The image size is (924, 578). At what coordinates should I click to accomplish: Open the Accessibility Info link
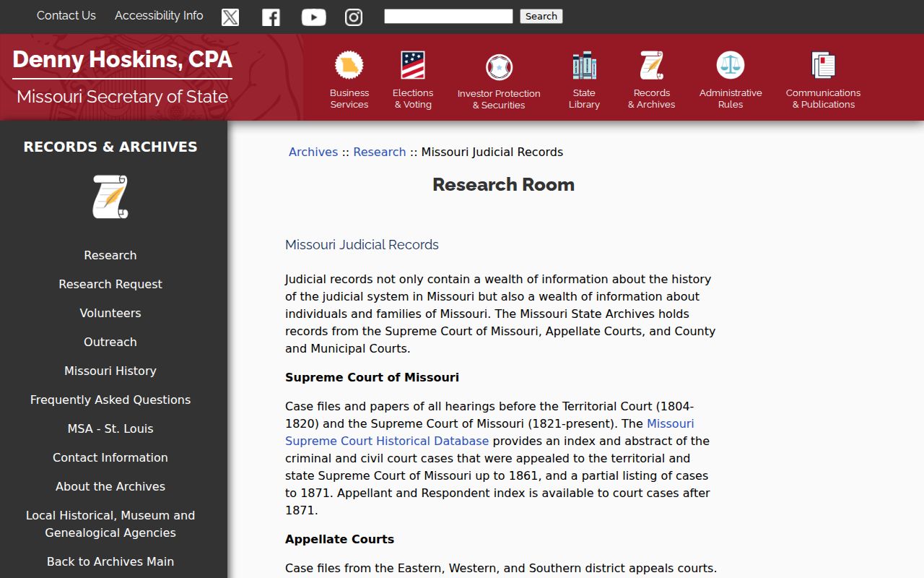click(159, 15)
